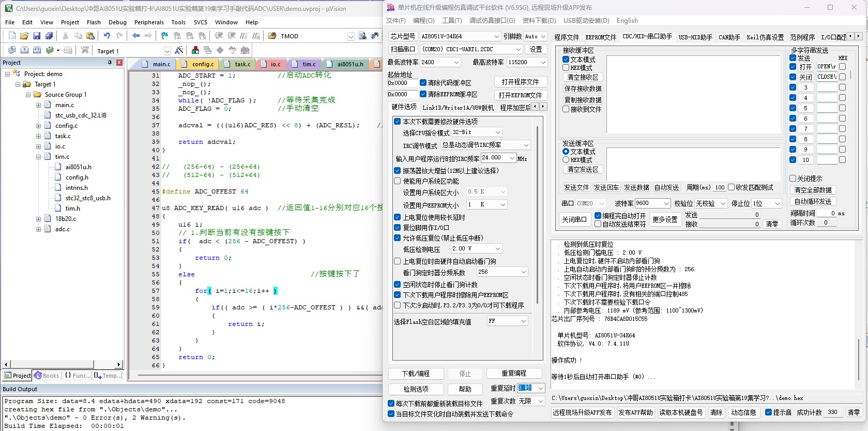Enable 上电复位时由硬件自动启动看门狗 checkbox
The image size is (868, 431).
(x=397, y=261)
